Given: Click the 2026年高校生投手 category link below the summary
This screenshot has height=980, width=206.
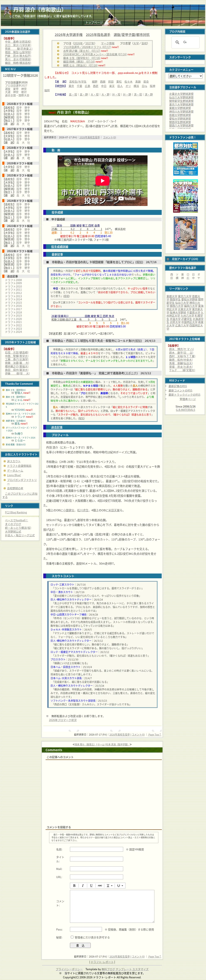Looking at the screenshot, I should [x=89, y=137].
